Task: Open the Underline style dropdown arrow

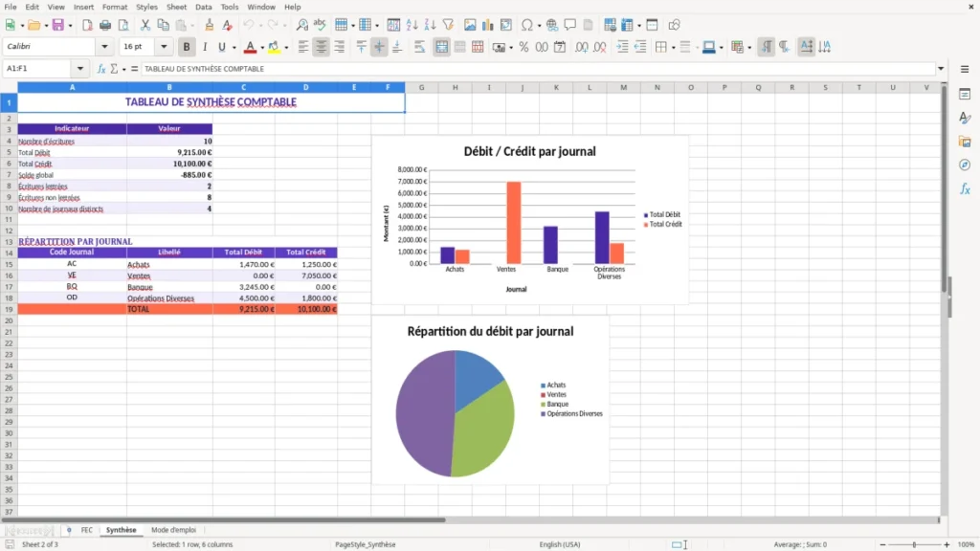Action: coord(234,48)
